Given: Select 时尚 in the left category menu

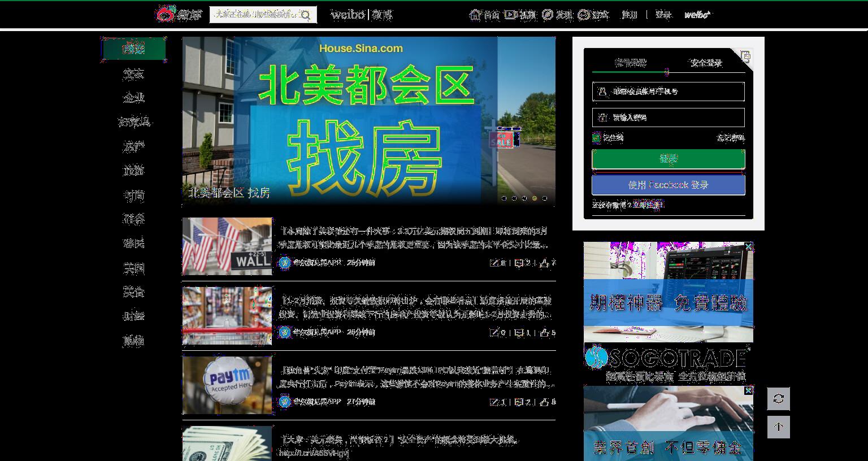Looking at the screenshot, I should click(x=134, y=195).
